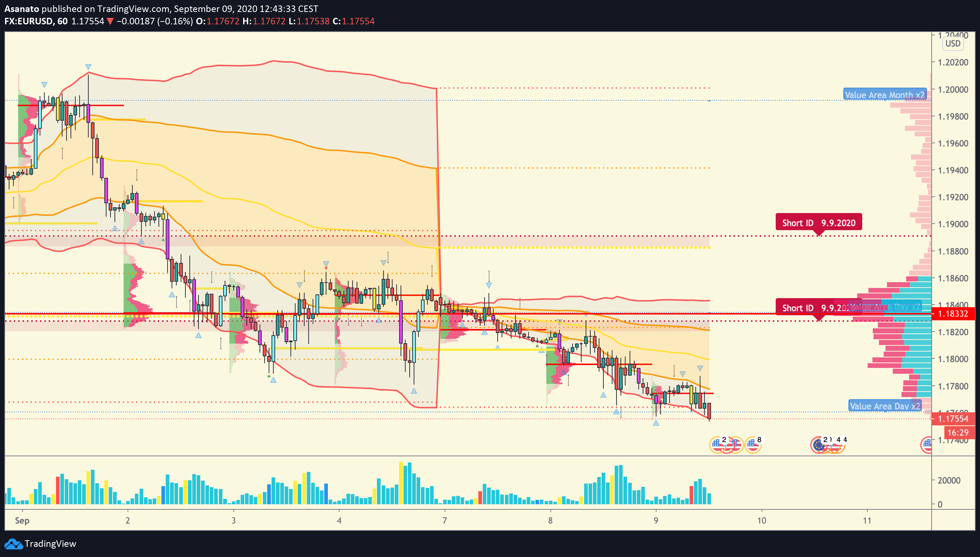Click the 20000 volume axis label
The image size is (980, 557).
tap(949, 481)
